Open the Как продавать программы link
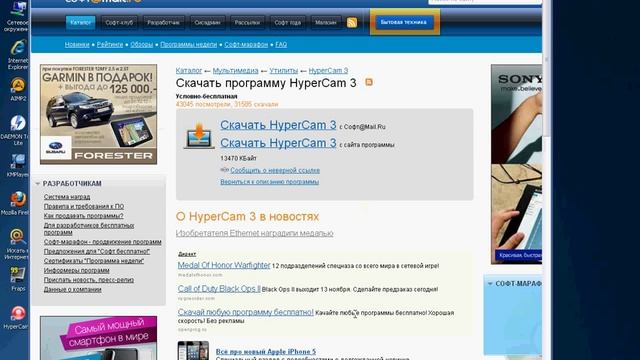The width and height of the screenshot is (640, 360). point(83,216)
